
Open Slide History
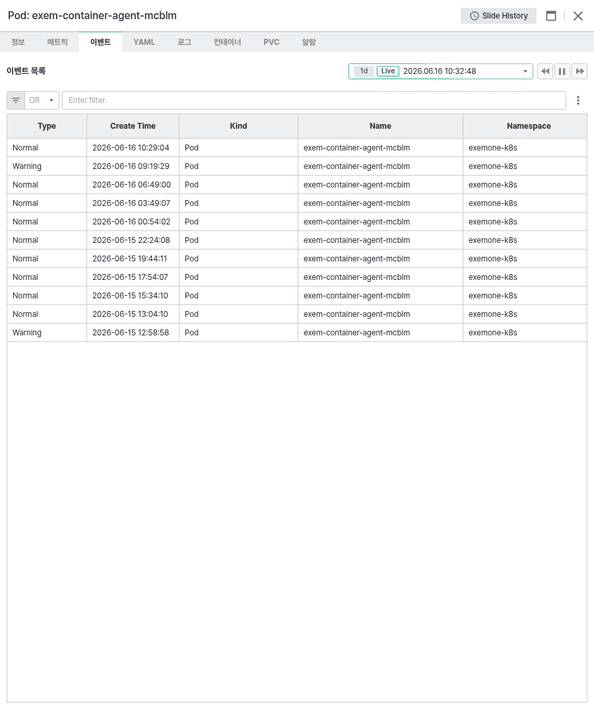[498, 16]
